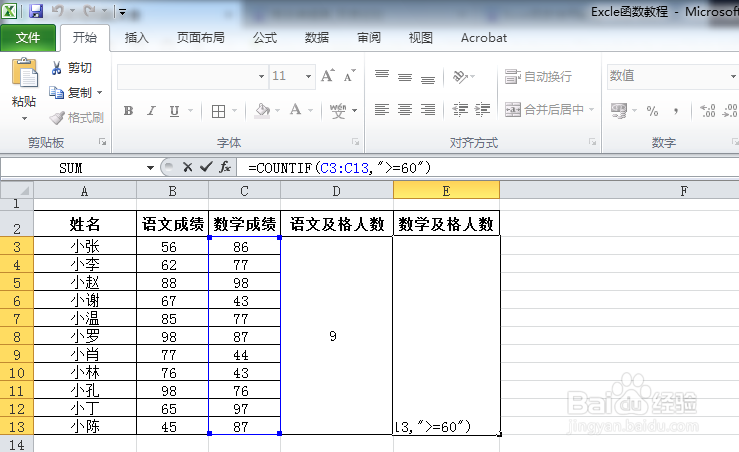Open font color dropdown arrow
739x452 pixels.
point(310,111)
